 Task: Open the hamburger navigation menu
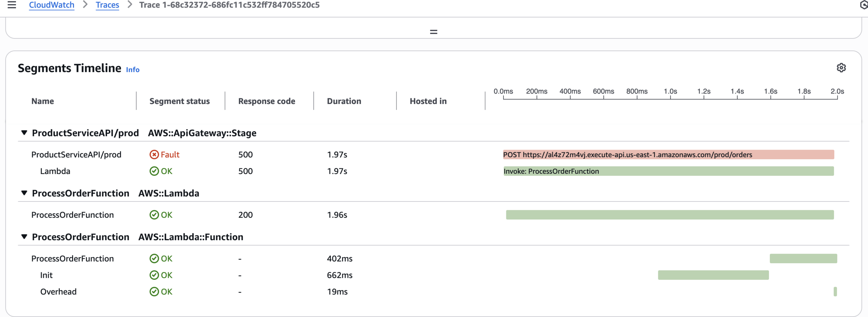[x=12, y=5]
